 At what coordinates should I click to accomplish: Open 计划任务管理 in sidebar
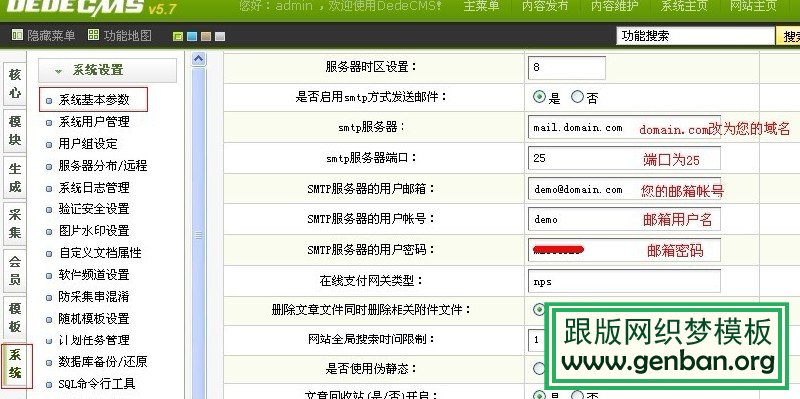pyautogui.click(x=94, y=340)
